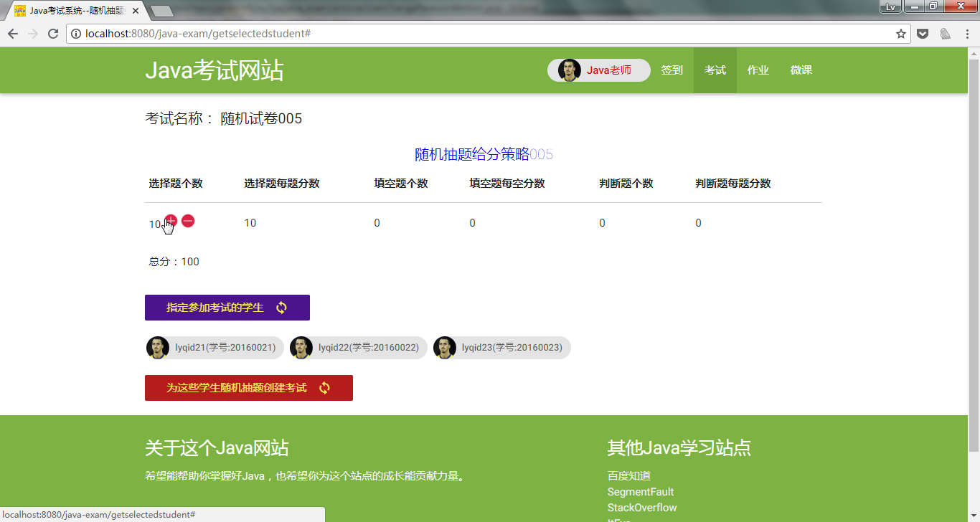The width and height of the screenshot is (980, 522).
Task: Click the plus icon to increase 选择题个数
Action: [x=171, y=221]
